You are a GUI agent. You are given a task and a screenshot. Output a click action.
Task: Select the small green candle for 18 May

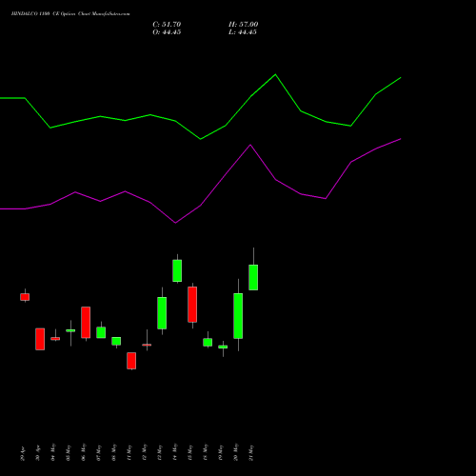pos(208,343)
